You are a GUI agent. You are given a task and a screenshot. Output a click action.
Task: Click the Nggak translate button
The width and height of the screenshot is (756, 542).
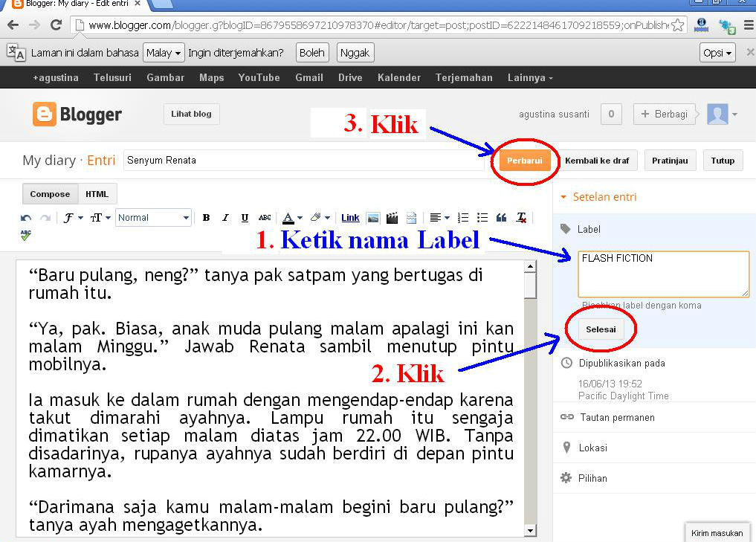355,53
